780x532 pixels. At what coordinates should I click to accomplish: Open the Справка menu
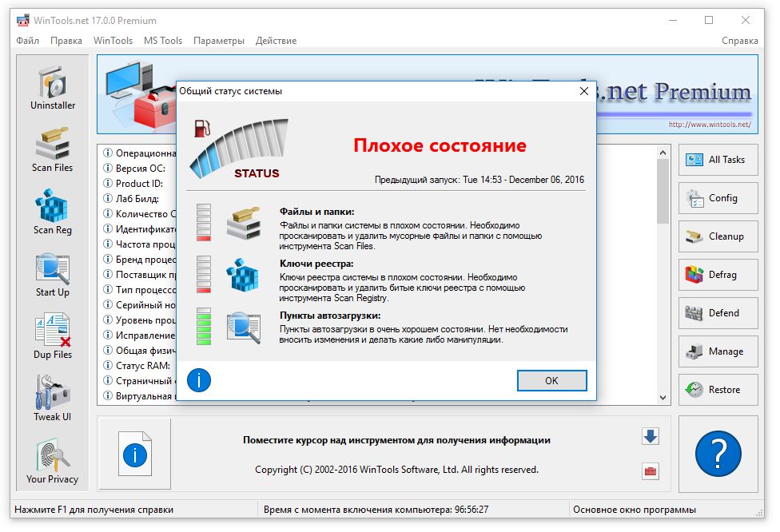pos(740,41)
